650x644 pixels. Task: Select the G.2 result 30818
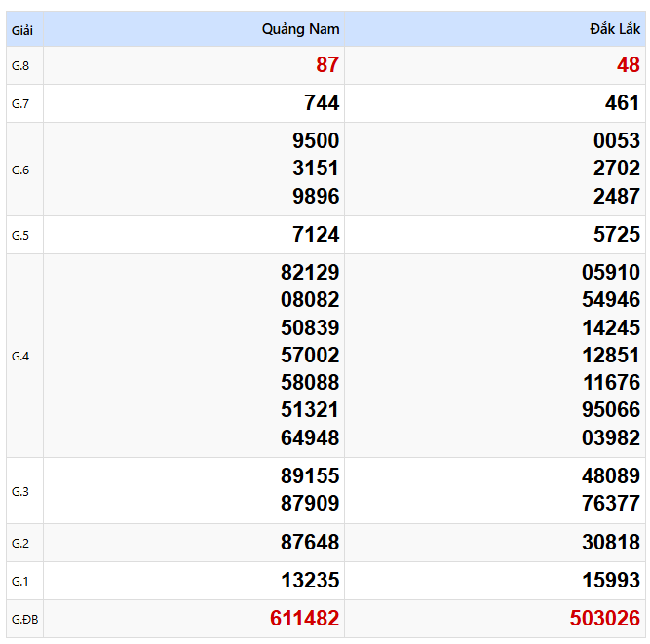point(611,542)
